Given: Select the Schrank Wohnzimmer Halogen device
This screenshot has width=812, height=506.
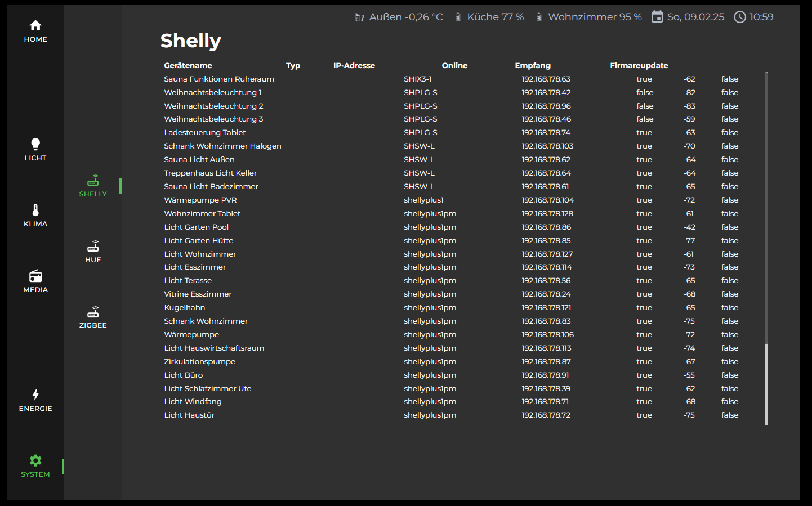Looking at the screenshot, I should tap(222, 146).
